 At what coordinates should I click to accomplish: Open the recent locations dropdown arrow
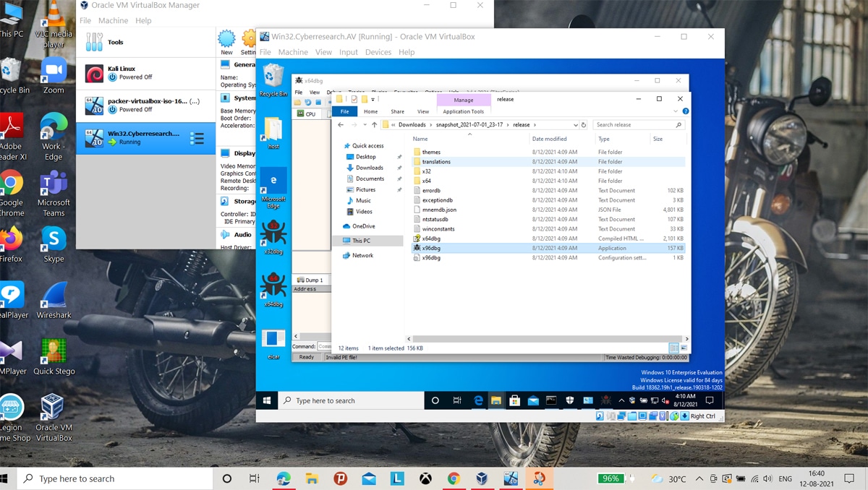coord(364,125)
